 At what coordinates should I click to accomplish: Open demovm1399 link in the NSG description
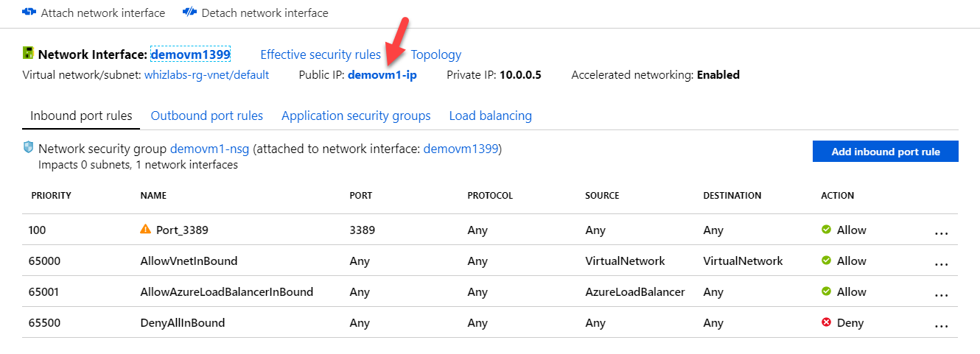pos(462,149)
